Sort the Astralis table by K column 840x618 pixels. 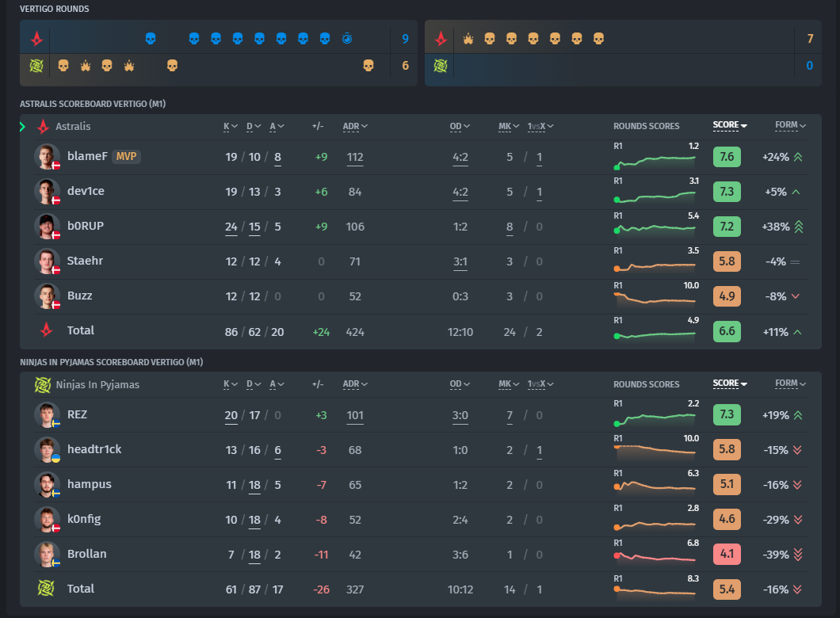[231, 127]
